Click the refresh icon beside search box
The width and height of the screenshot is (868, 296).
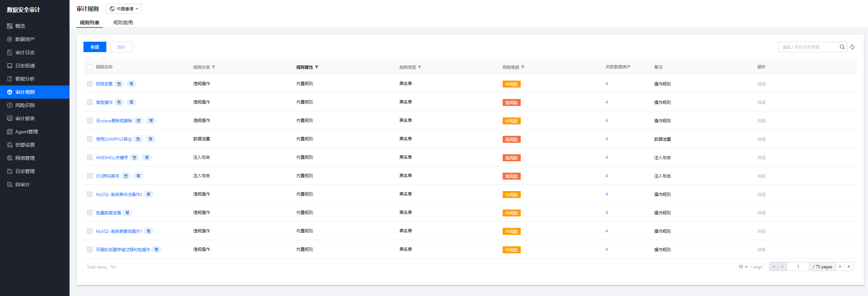[x=852, y=47]
